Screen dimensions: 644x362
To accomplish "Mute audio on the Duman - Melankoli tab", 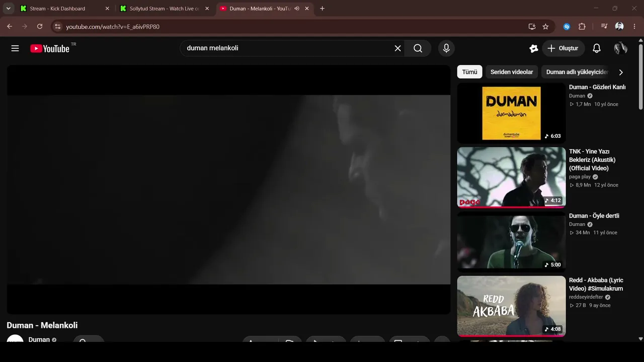I will (x=297, y=9).
